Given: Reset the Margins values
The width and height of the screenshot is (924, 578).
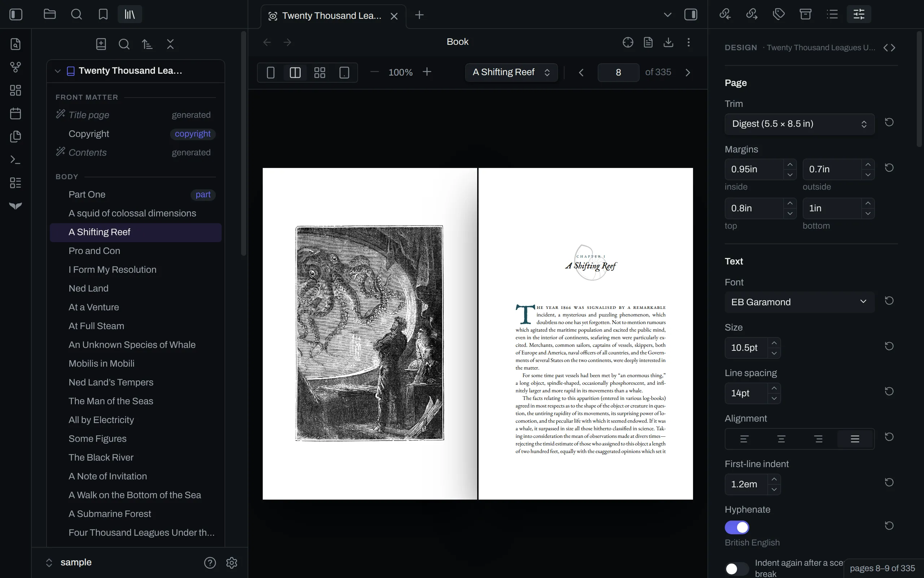Looking at the screenshot, I should point(889,168).
